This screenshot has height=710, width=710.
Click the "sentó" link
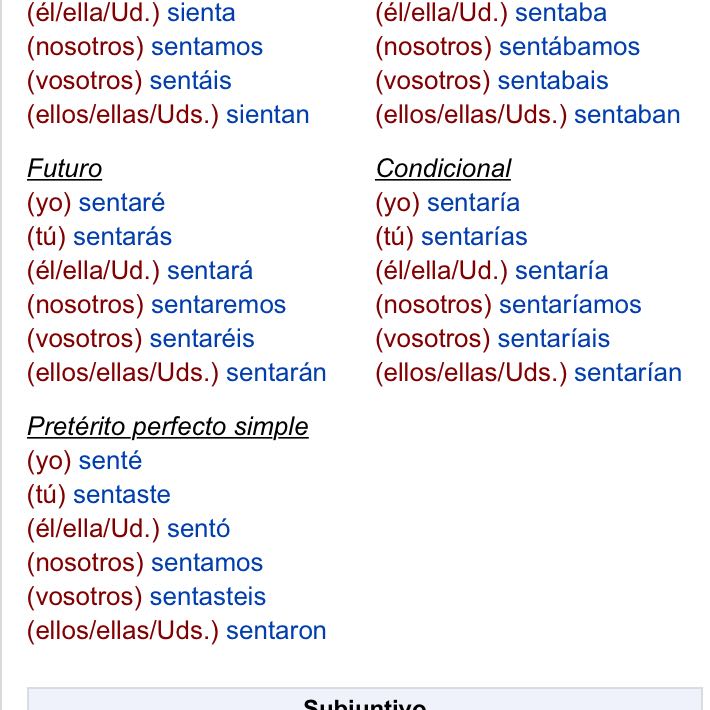pos(198,529)
